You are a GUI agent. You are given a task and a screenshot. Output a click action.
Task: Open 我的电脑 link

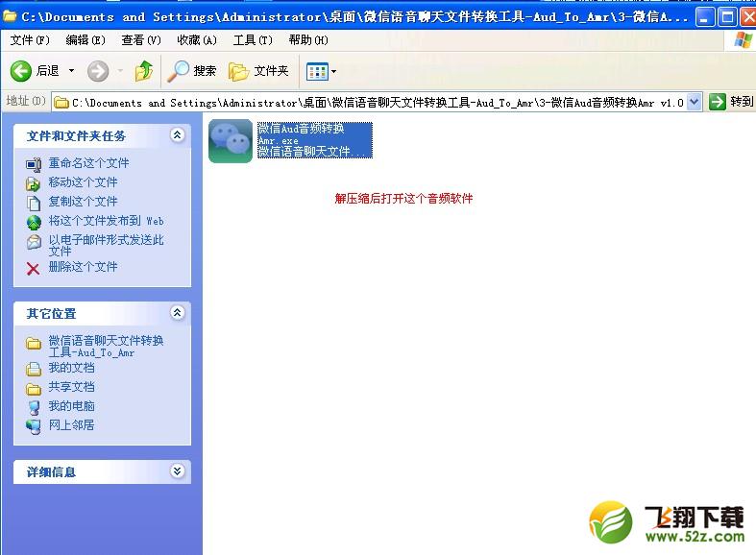click(x=71, y=405)
